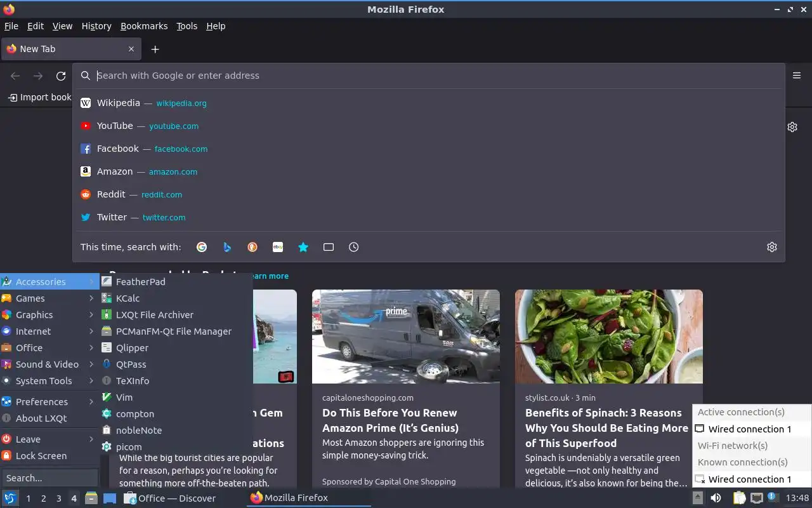Viewport: 812px width, 508px height.
Task: Select Amazon suggestion in the URL dropdown
Action: 428,171
